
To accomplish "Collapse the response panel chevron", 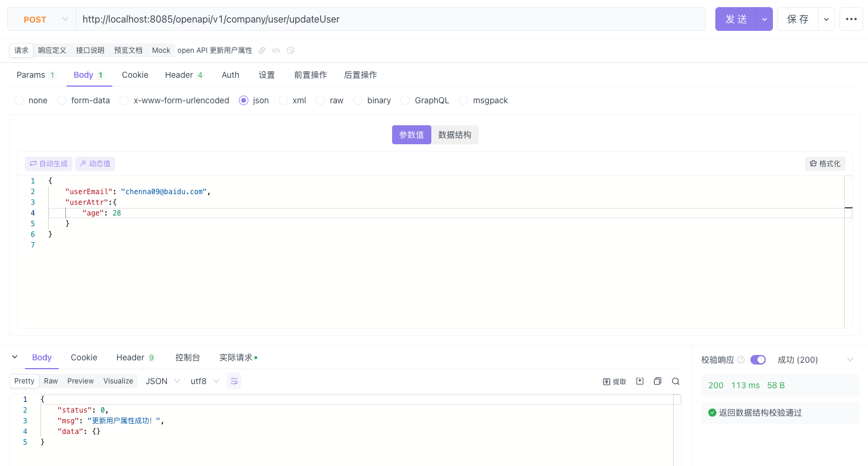I will point(15,357).
